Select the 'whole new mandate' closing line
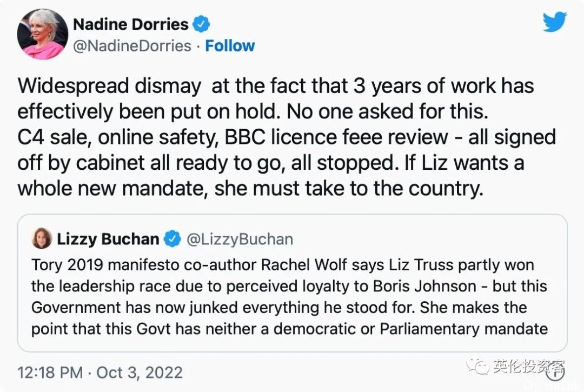Screen dimensions: 584x392 (250, 188)
